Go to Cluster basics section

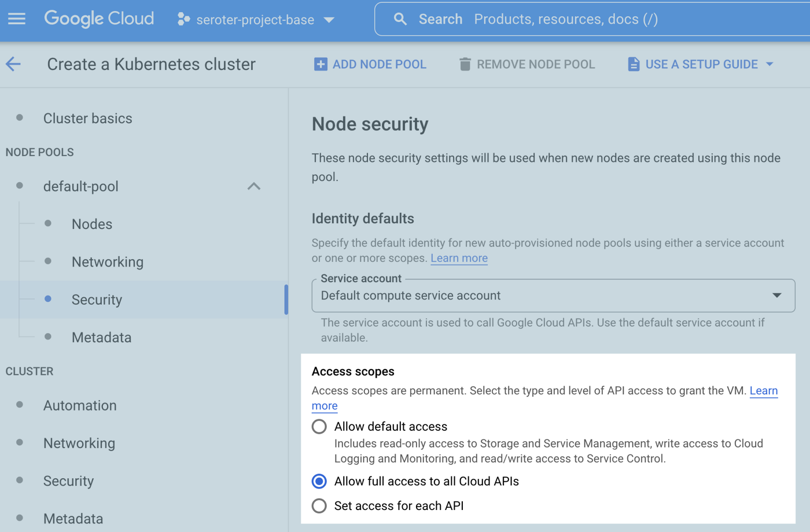(87, 119)
